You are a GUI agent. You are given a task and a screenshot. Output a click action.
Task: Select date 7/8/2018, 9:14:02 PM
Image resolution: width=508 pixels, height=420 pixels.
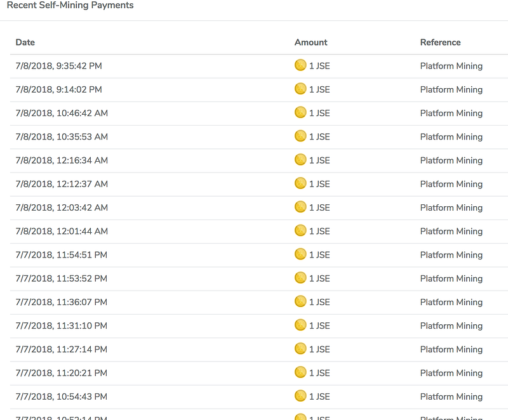[58, 89]
